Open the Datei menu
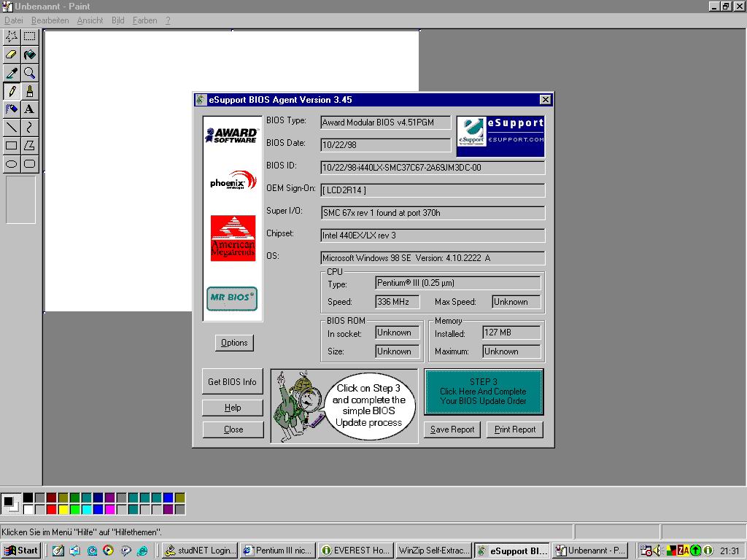 click(x=13, y=20)
